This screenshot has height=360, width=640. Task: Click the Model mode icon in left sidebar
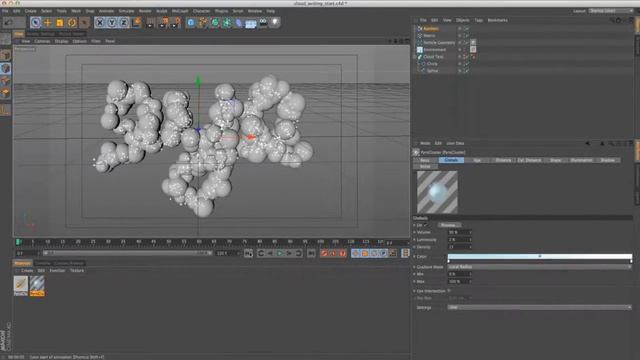click(5, 68)
